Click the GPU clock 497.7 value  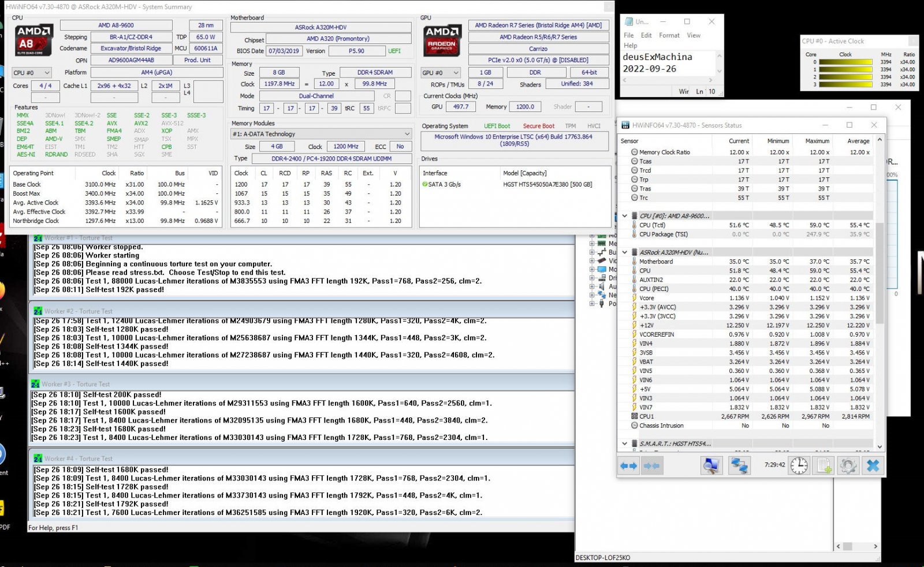(461, 107)
